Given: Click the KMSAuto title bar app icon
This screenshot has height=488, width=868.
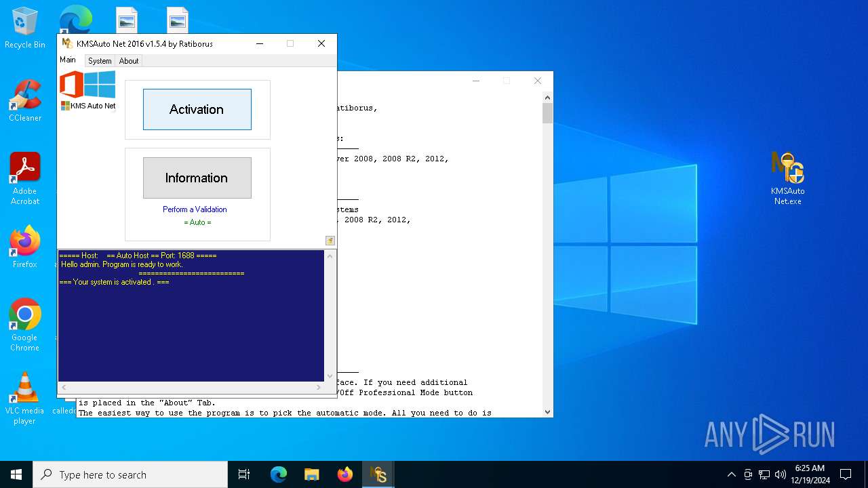Looking at the screenshot, I should click(67, 43).
